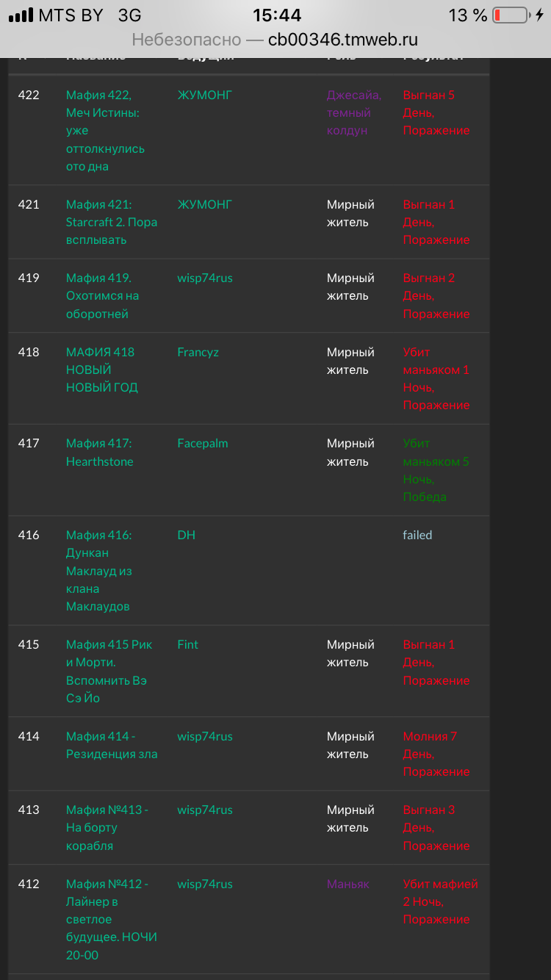Tap the battery icon in status bar
This screenshot has width=551, height=980.
tap(510, 15)
